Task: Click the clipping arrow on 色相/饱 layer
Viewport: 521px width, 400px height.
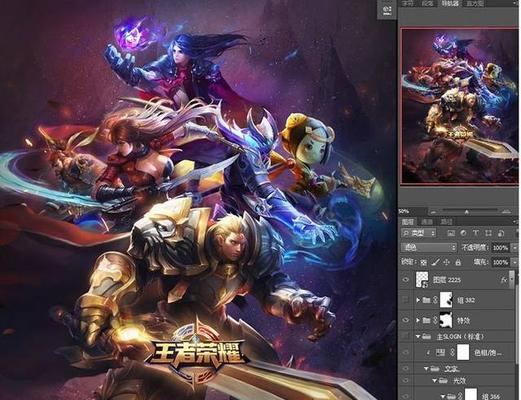Action: (428, 352)
